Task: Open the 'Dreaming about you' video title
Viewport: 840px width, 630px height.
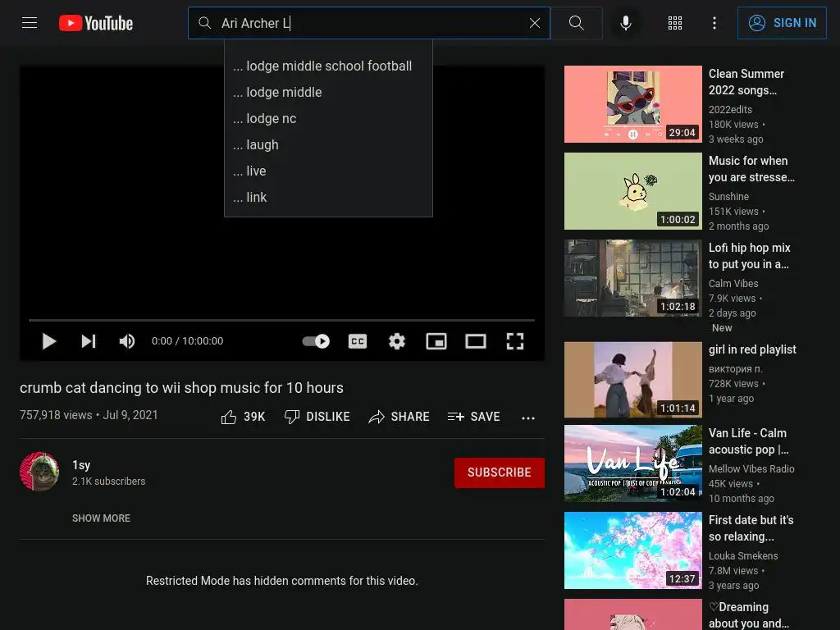Action: point(748,615)
